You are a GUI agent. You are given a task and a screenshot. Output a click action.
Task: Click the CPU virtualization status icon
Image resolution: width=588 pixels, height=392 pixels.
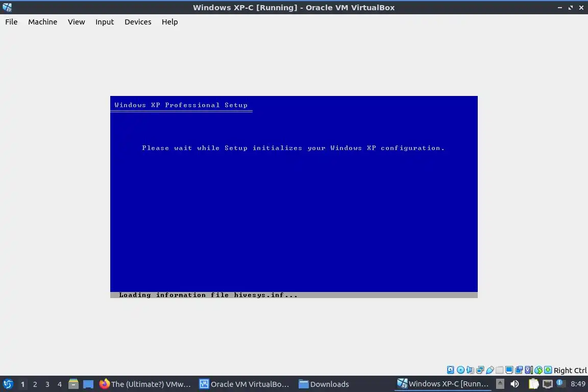tap(529, 370)
